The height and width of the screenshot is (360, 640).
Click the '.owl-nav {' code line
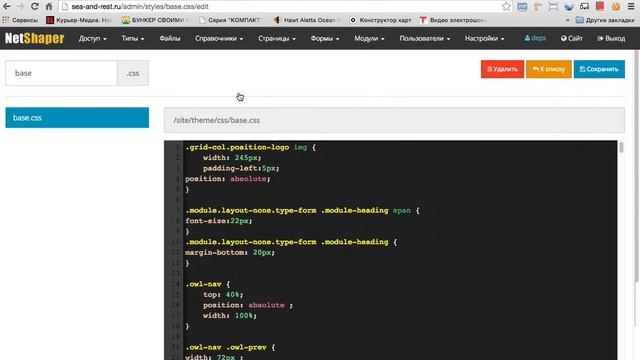208,284
